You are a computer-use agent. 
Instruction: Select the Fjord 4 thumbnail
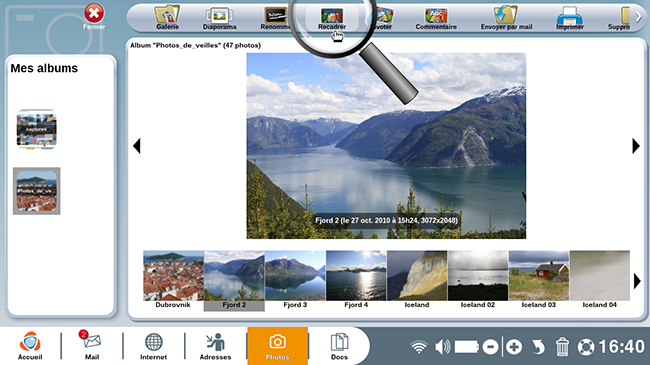pos(356,280)
